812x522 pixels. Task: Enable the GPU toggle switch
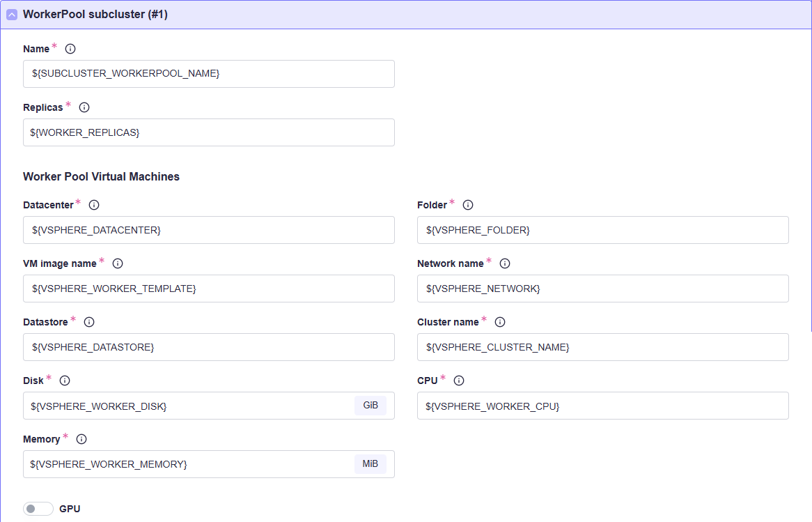coord(38,509)
